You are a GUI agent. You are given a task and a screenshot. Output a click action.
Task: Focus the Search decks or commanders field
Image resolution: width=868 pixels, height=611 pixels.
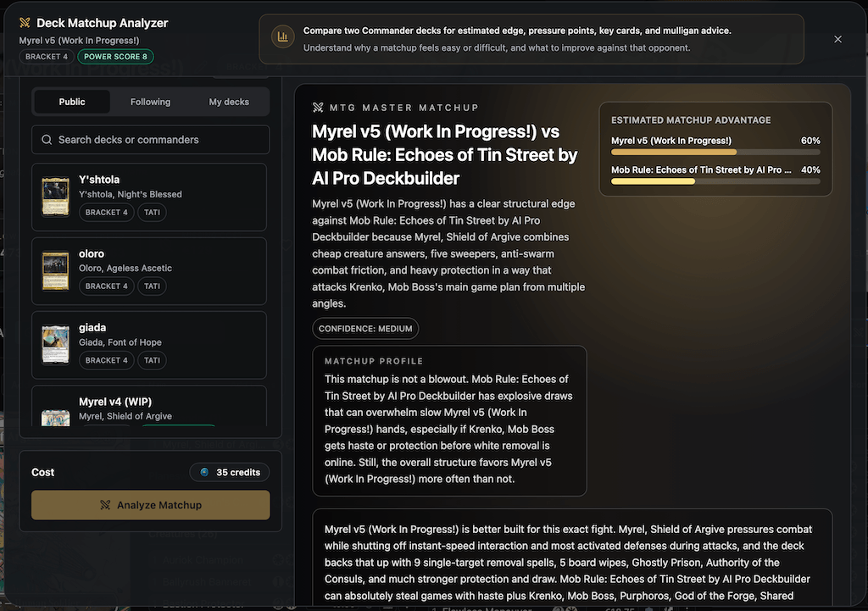[151, 140]
